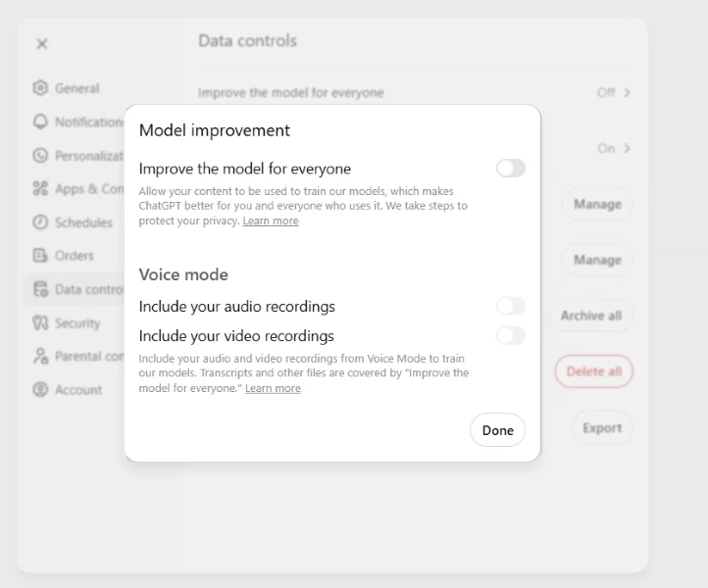Viewport: 708px width, 588px height.
Task: Open Learn more link under Voice mode
Action: point(273,388)
